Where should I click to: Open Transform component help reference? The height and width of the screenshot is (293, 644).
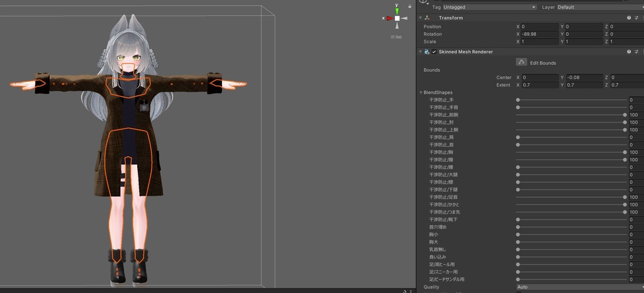tap(629, 18)
